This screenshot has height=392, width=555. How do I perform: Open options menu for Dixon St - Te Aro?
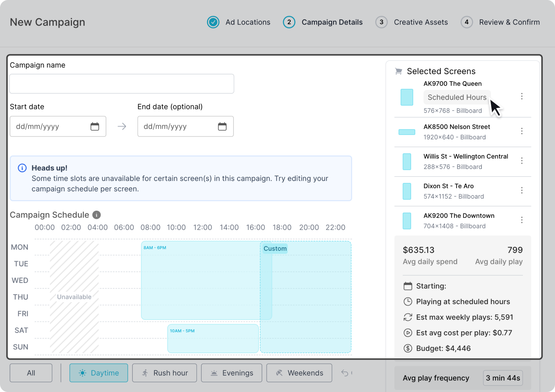point(522,190)
